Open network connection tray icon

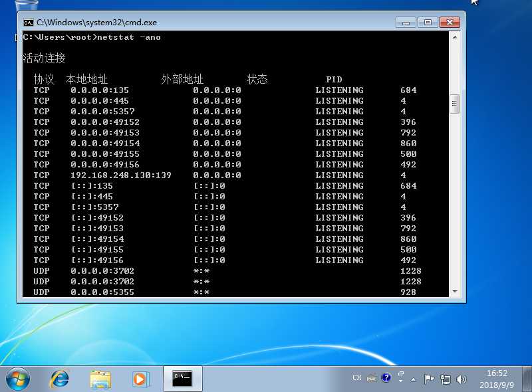[x=445, y=379]
